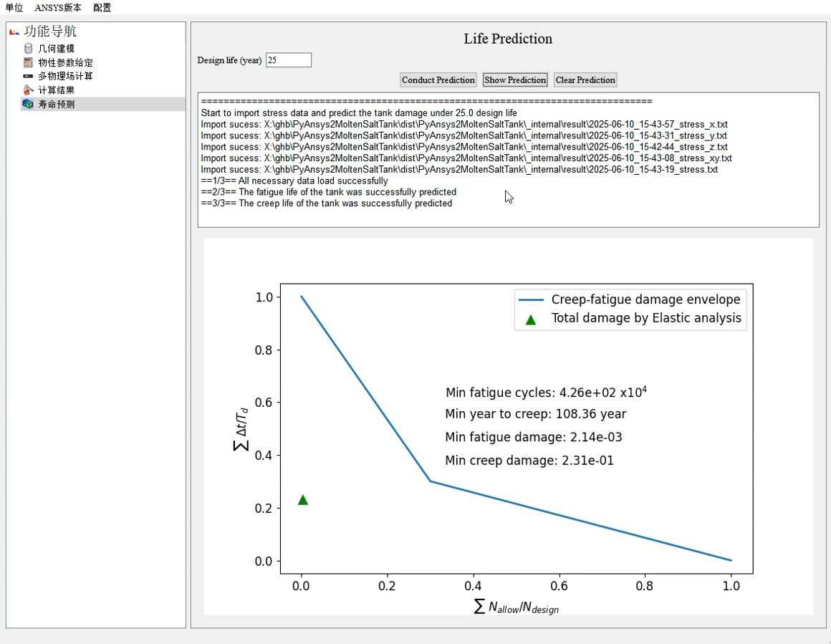Open the 配置 menu

pos(102,7)
